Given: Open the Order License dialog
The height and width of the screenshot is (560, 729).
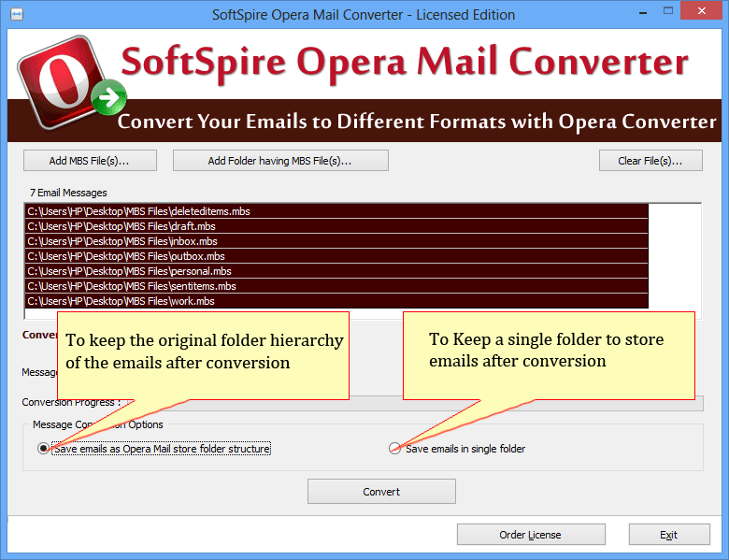Looking at the screenshot, I should click(531, 535).
